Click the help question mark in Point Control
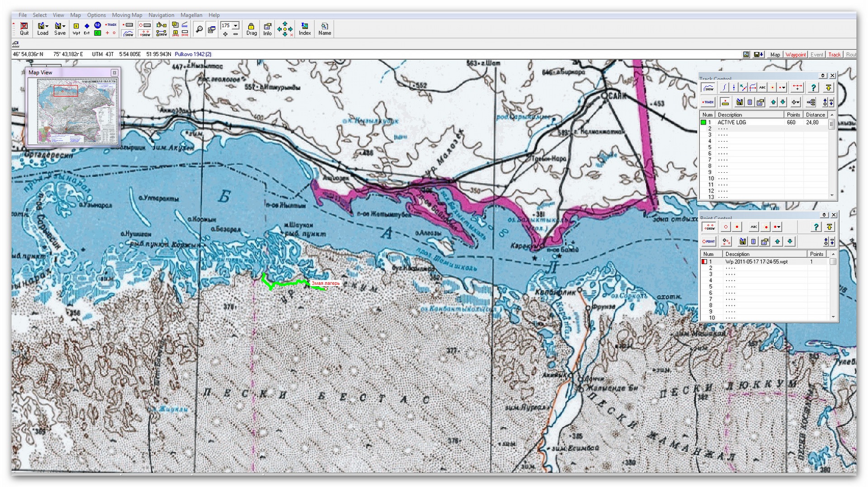Image resolution: width=868 pixels, height=487 pixels. 816,227
